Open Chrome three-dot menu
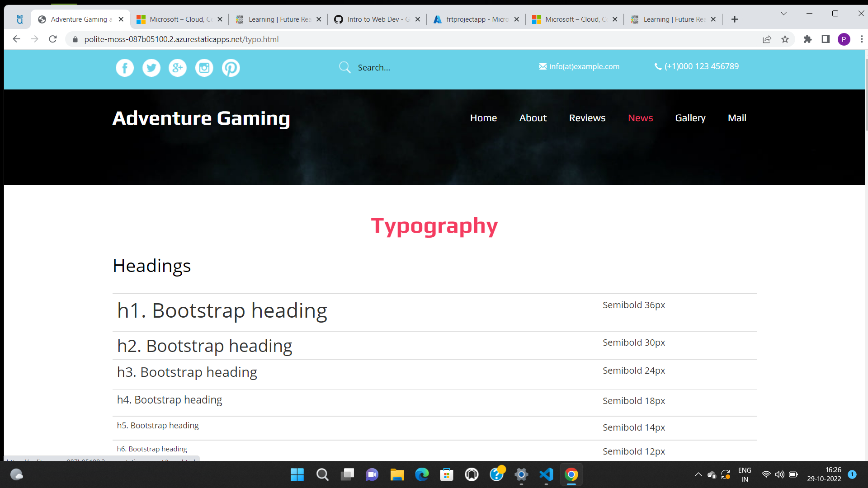868x488 pixels. tap(862, 39)
